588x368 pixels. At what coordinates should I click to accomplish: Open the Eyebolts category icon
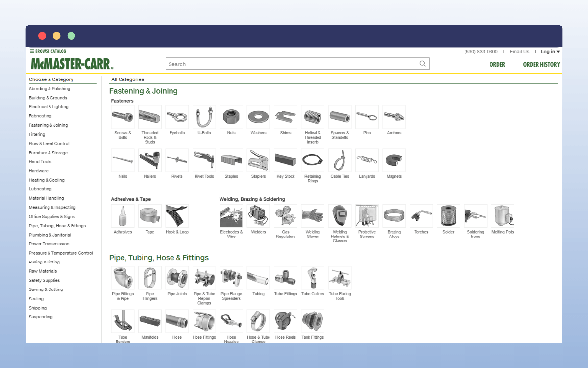click(x=177, y=117)
